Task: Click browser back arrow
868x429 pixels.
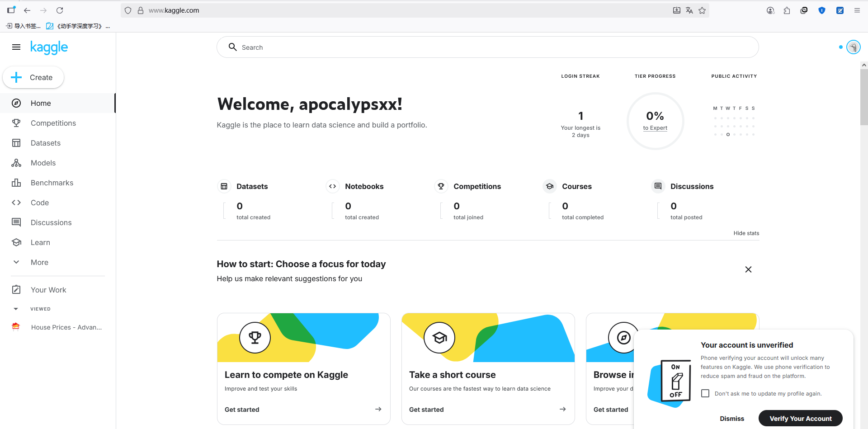Action: click(27, 10)
